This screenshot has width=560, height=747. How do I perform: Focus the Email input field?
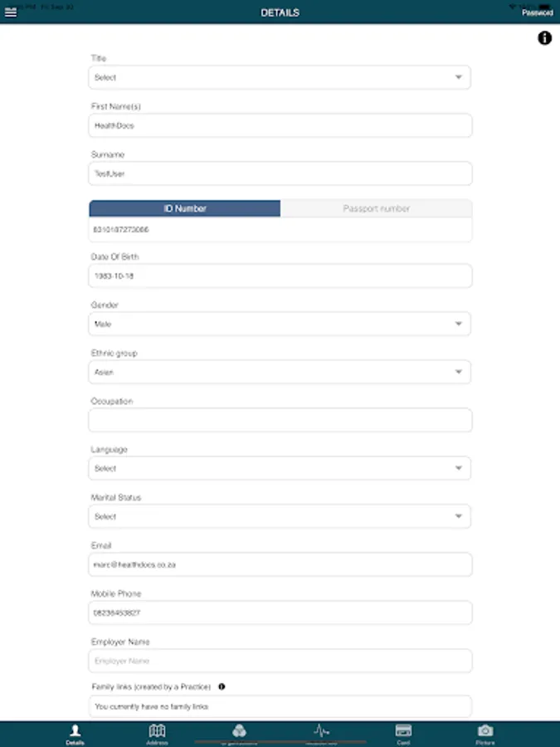point(280,564)
